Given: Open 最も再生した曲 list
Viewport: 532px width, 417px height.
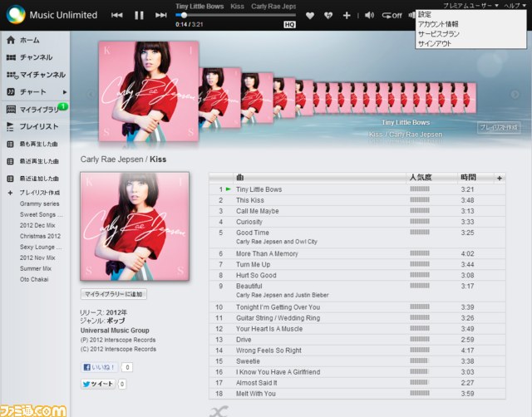Looking at the screenshot, I should [x=32, y=144].
